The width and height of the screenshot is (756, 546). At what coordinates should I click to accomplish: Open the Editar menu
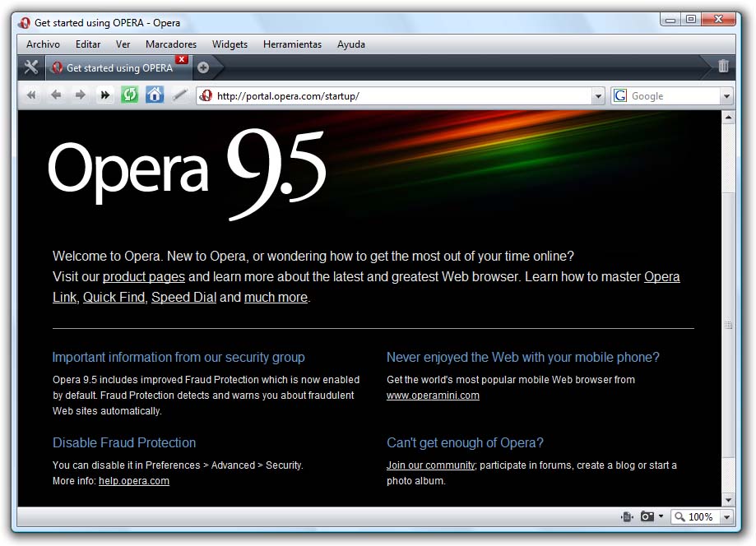(x=88, y=44)
